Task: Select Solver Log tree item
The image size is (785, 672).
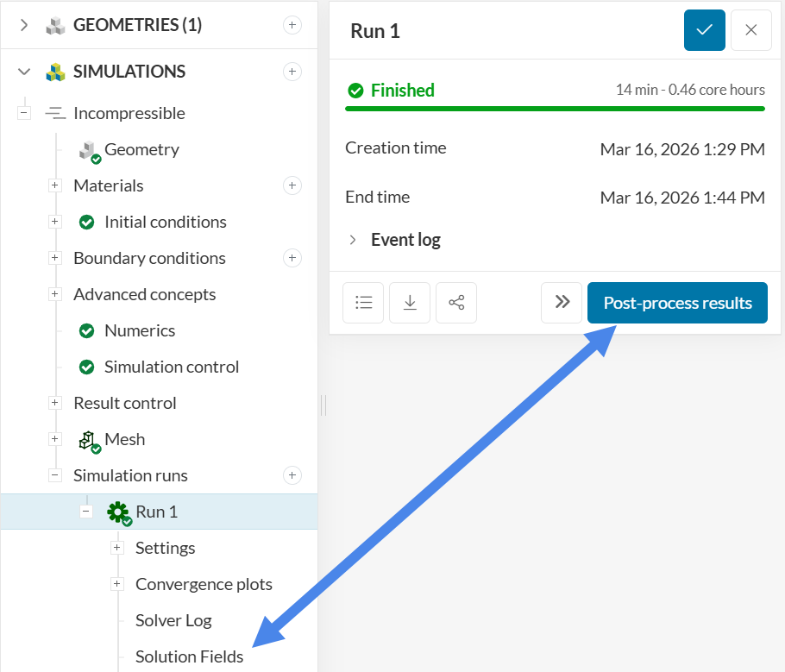Action: coord(173,620)
